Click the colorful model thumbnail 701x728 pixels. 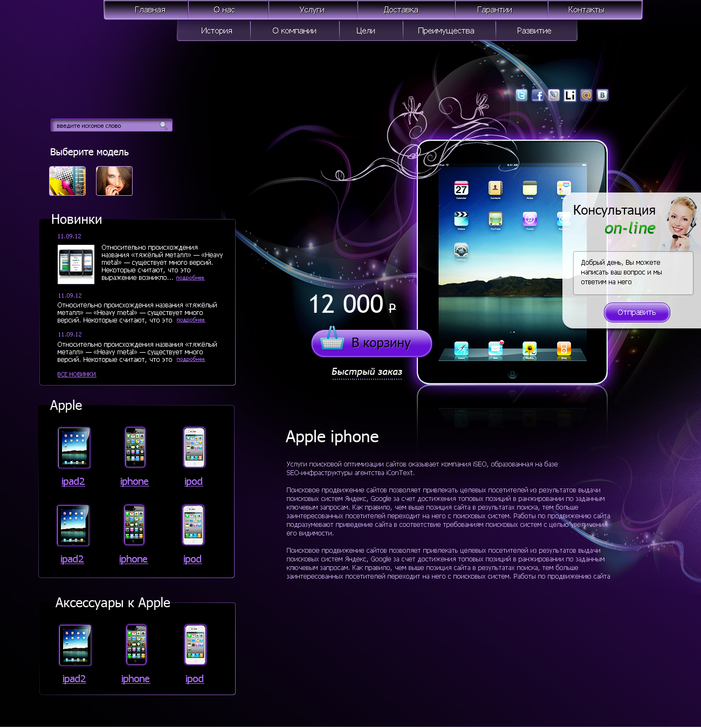click(x=67, y=181)
